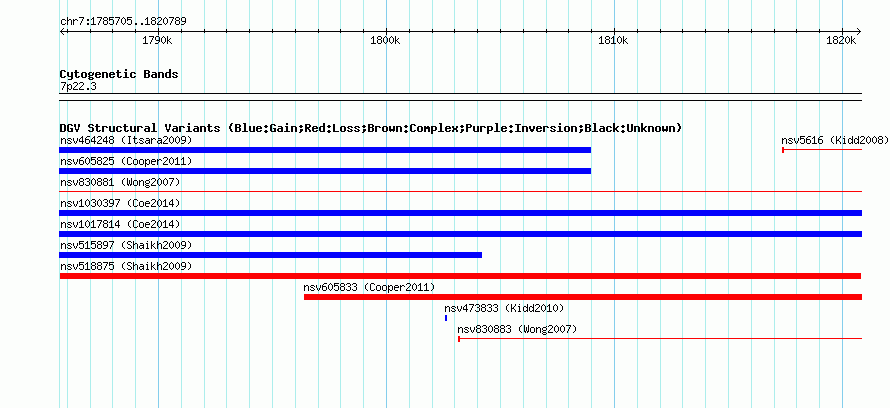The height and width of the screenshot is (408, 890).
Task: Click the 1820k ruler mark
Action: pos(842,41)
